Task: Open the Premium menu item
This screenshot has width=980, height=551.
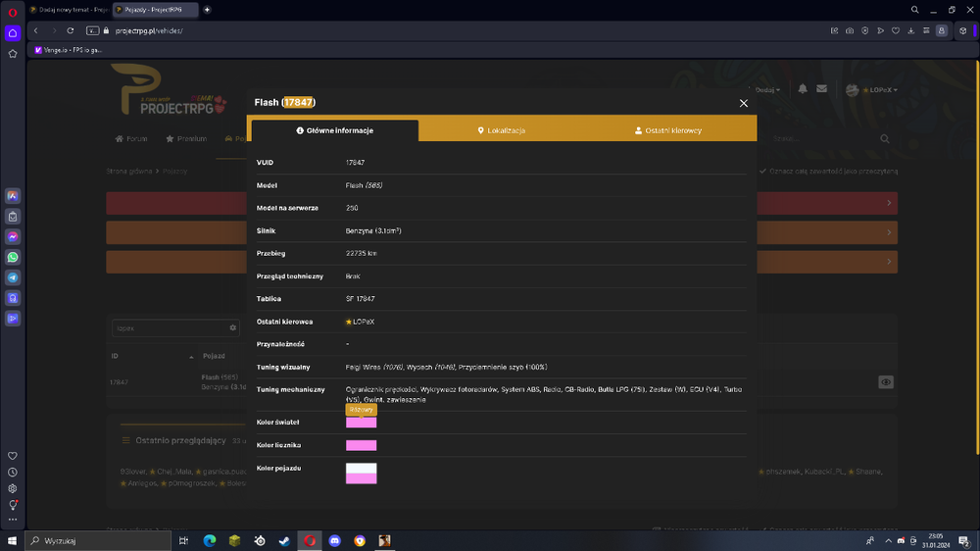Action: click(186, 139)
